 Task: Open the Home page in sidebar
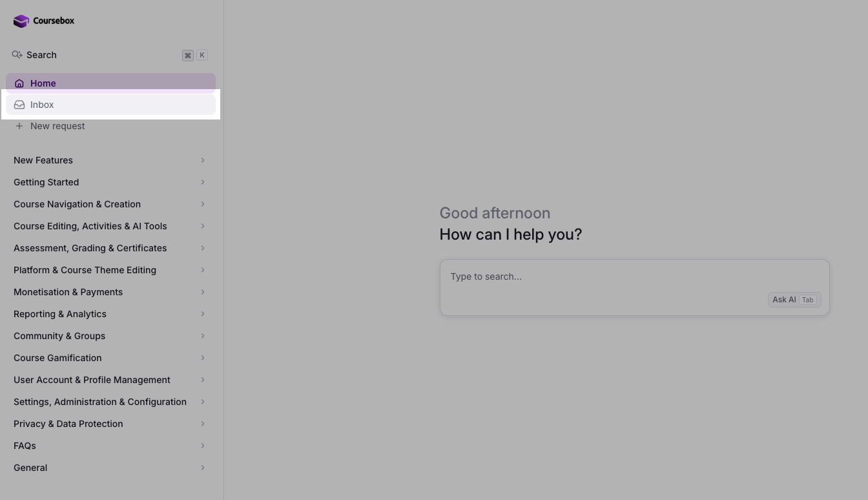point(110,83)
